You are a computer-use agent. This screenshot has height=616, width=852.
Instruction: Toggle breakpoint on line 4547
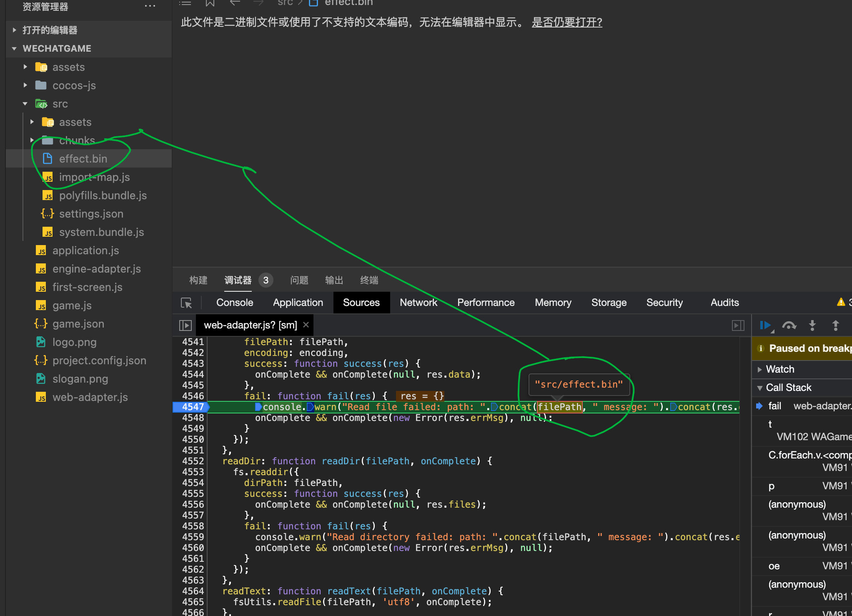[193, 407]
